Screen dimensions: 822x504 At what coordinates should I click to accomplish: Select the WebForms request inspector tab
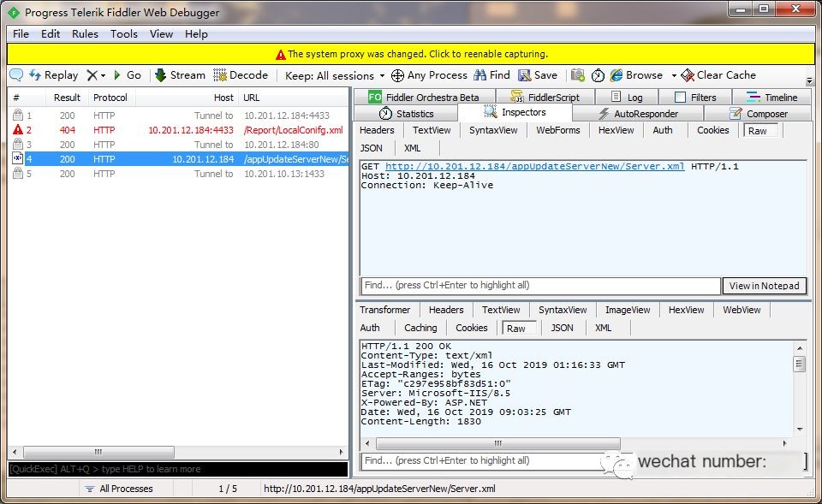click(557, 130)
